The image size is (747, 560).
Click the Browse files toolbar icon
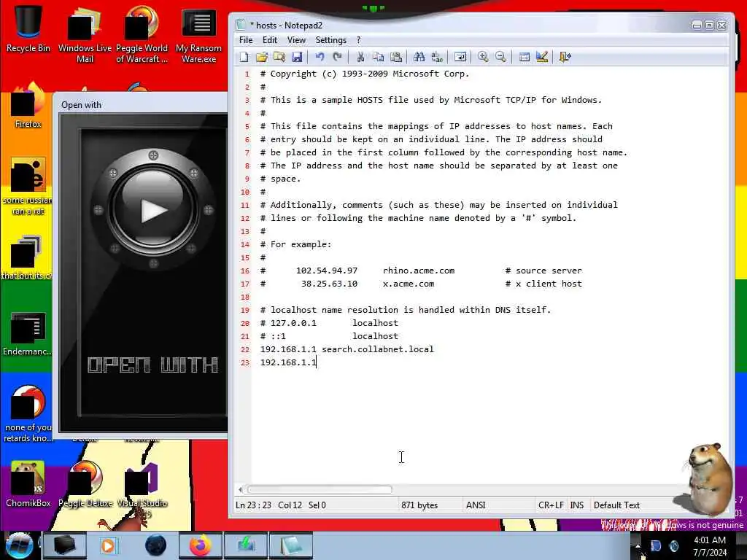pyautogui.click(x=279, y=57)
